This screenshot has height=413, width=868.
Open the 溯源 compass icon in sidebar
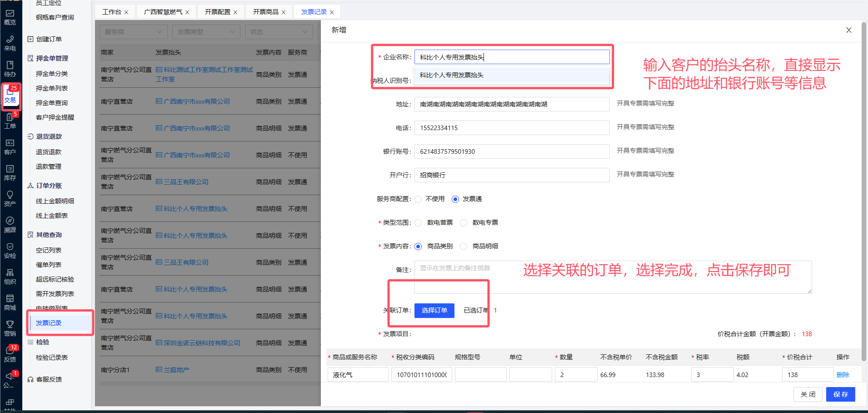pyautogui.click(x=10, y=225)
